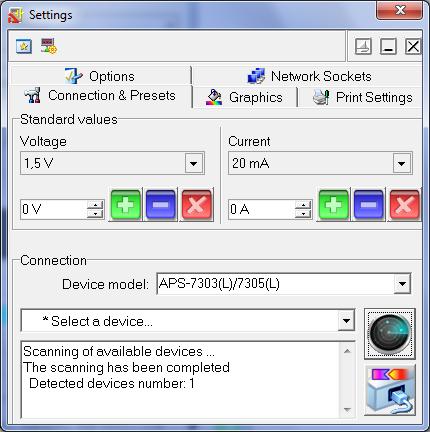
Task: Open the Print Settings tab
Action: pyautogui.click(x=362, y=97)
